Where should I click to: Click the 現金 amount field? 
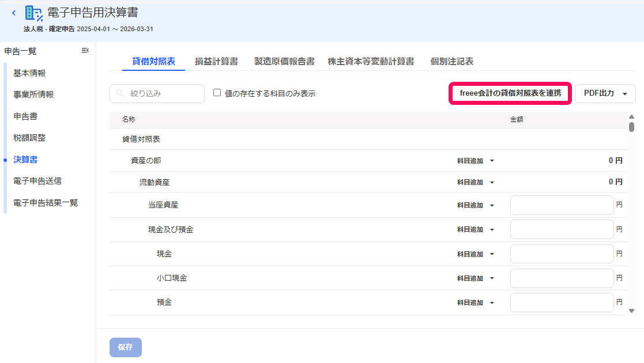point(562,254)
